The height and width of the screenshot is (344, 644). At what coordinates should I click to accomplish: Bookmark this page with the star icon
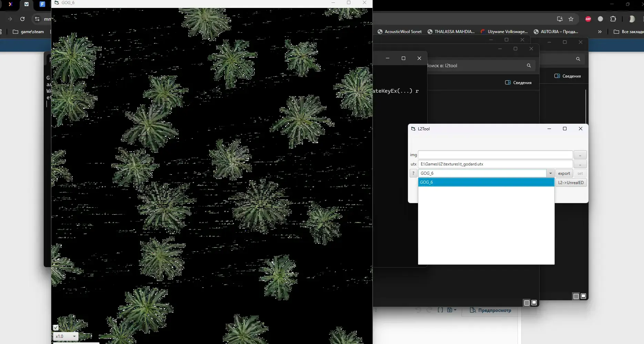tap(571, 19)
